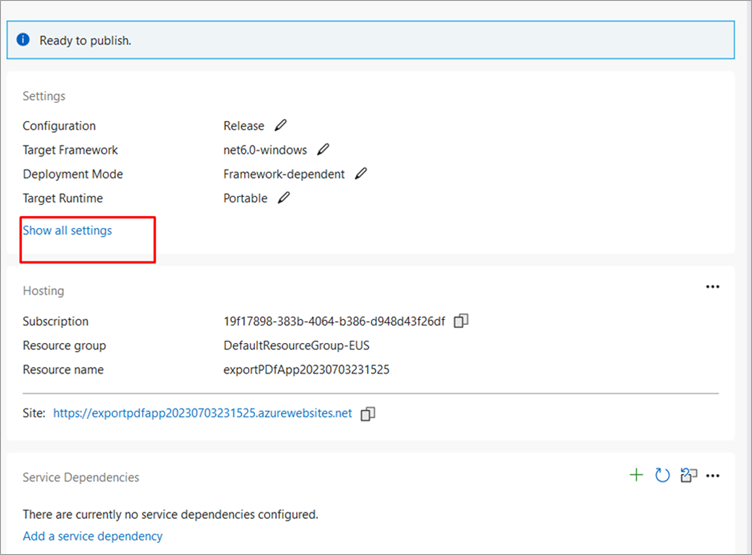Click the subscription ID value text
The height and width of the screenshot is (555, 752).
334,321
